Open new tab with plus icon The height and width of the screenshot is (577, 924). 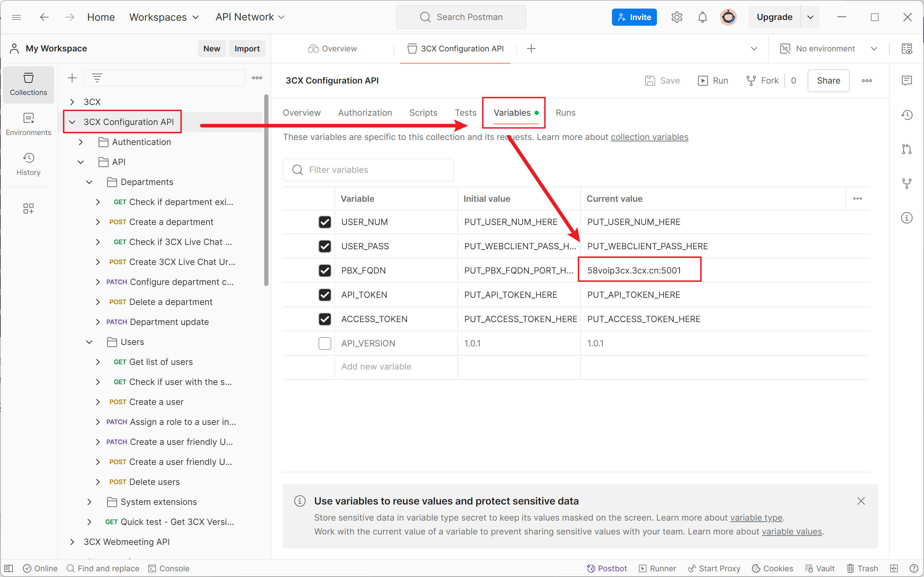(x=531, y=49)
